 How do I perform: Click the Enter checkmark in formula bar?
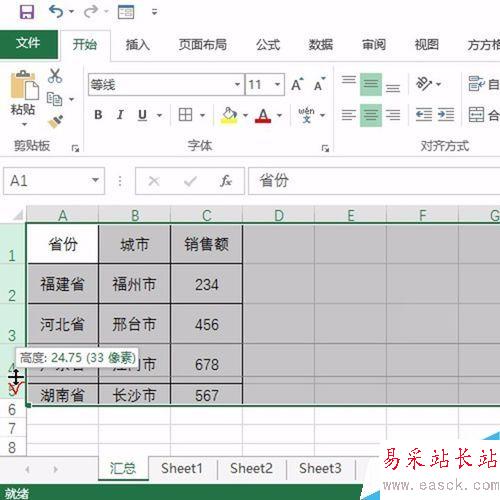pos(190,181)
